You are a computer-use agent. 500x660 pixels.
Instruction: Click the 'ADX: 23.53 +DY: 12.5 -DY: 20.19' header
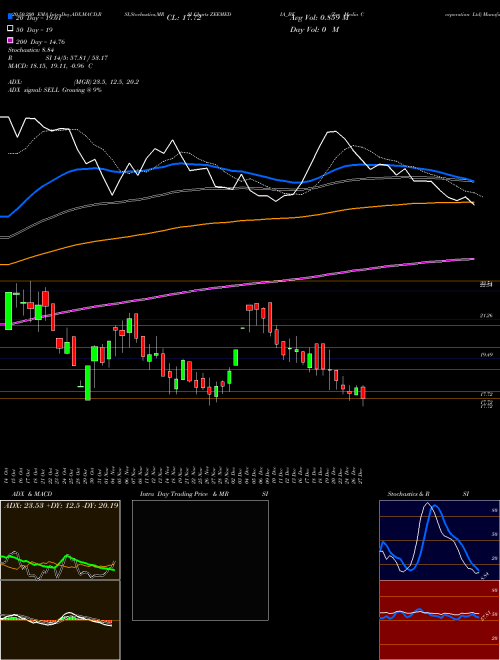(61, 506)
